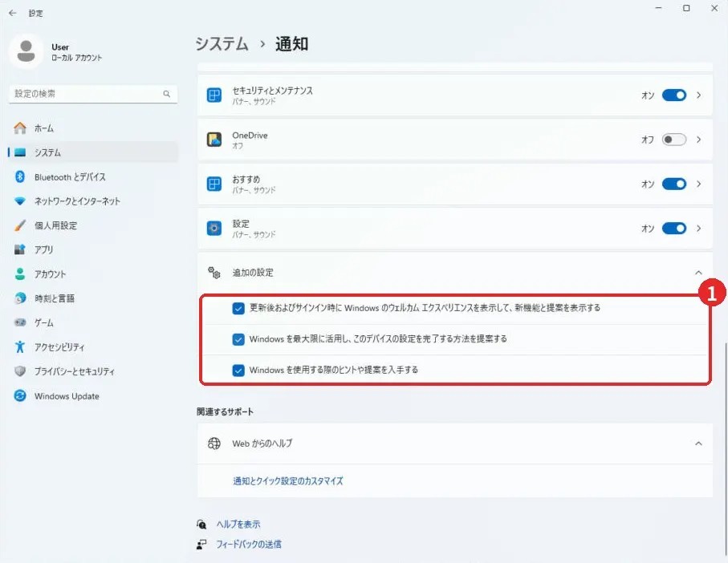Click the Windows Update sync icon
Image resolution: width=728 pixels, height=563 pixels.
pos(20,395)
